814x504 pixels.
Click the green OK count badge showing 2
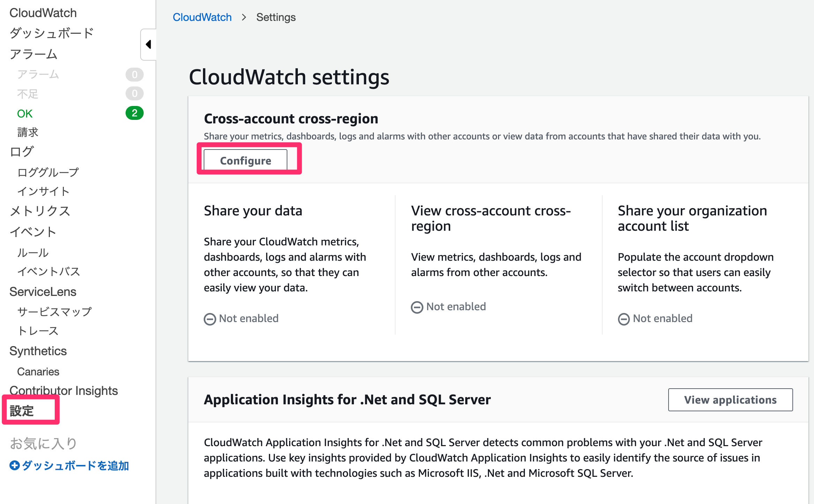pyautogui.click(x=135, y=113)
